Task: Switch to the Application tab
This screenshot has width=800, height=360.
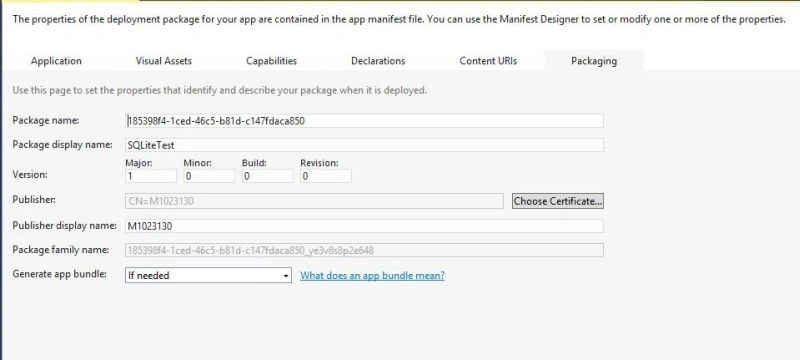Action: [56, 61]
